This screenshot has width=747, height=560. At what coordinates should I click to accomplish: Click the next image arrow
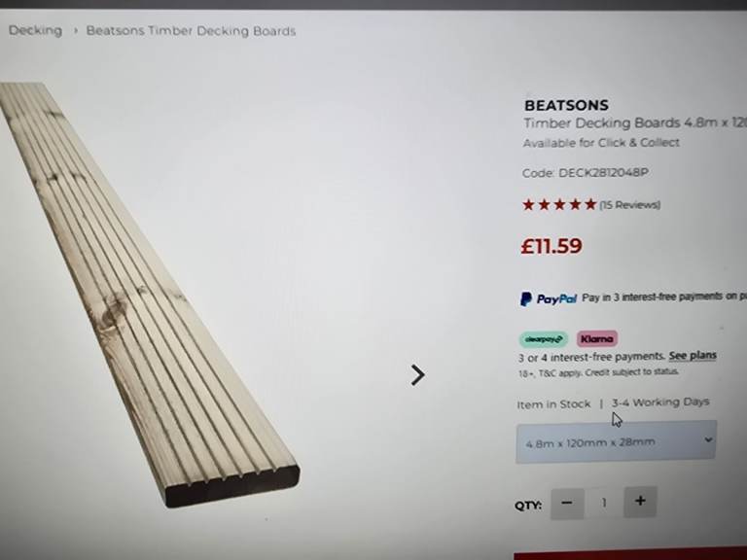tap(417, 374)
